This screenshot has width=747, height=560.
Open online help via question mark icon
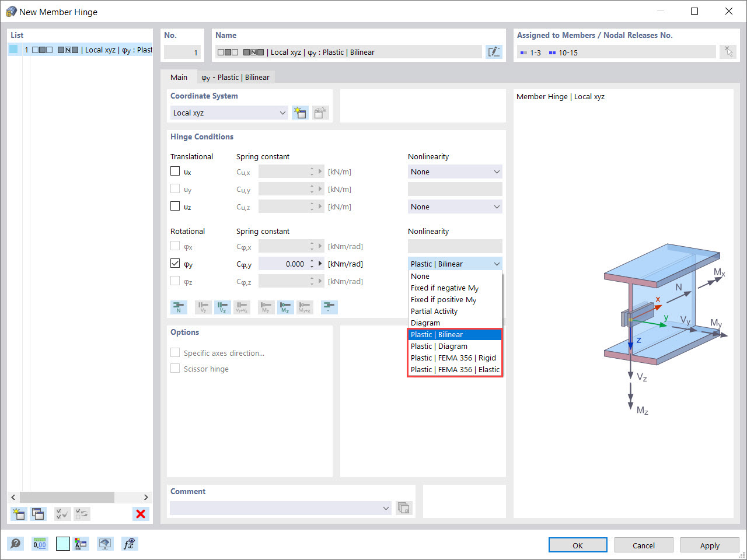[x=16, y=543]
